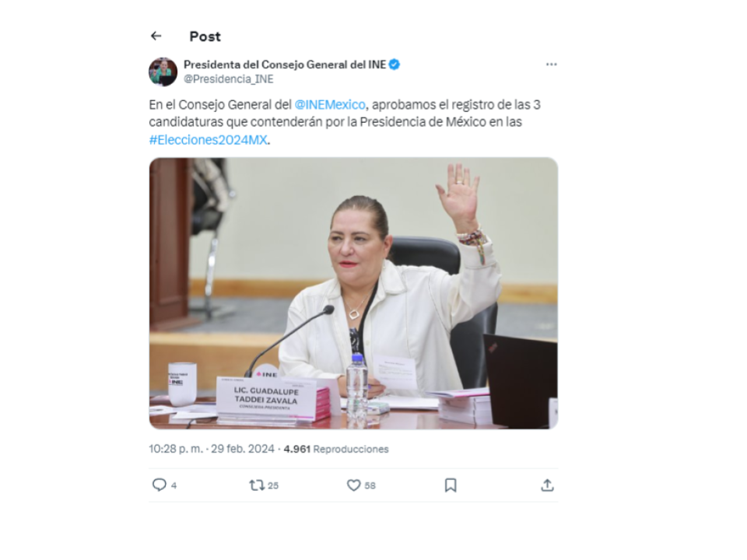Open the #Elecciones2024MX hashtag
The height and width of the screenshot is (560, 747).
209,140
